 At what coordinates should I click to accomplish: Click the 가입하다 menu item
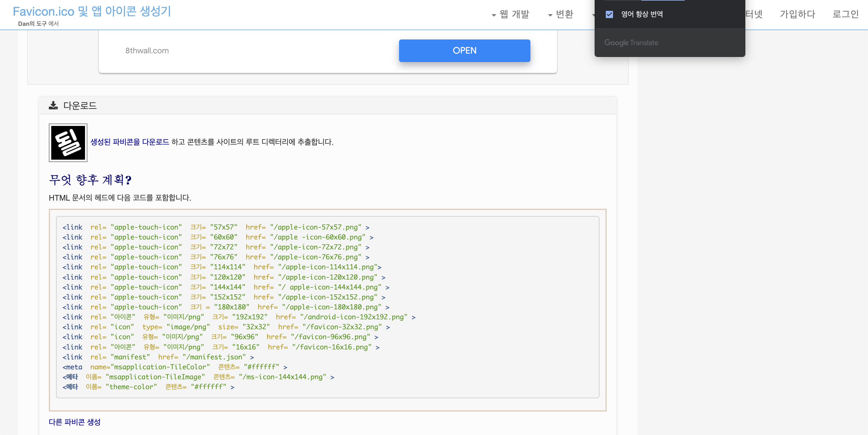click(x=797, y=14)
